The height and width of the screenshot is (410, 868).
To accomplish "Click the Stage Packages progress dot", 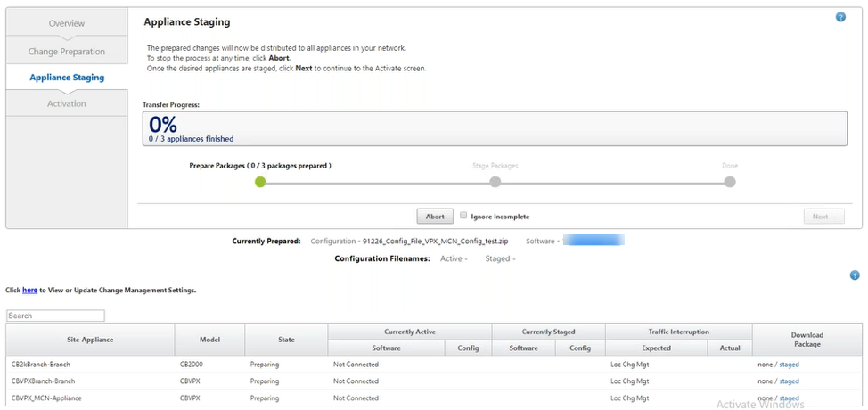I will (x=495, y=182).
